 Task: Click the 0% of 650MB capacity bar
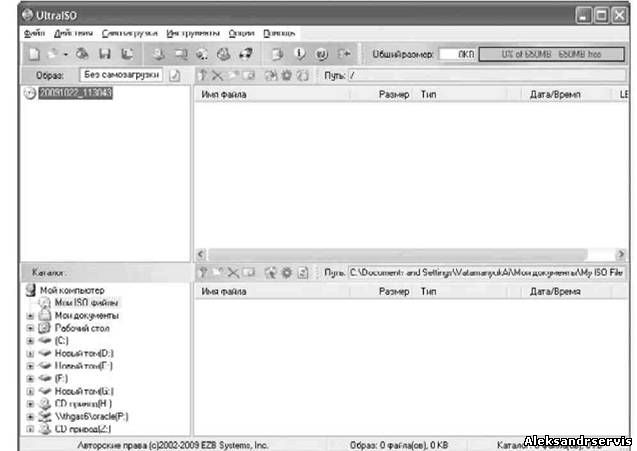point(551,54)
